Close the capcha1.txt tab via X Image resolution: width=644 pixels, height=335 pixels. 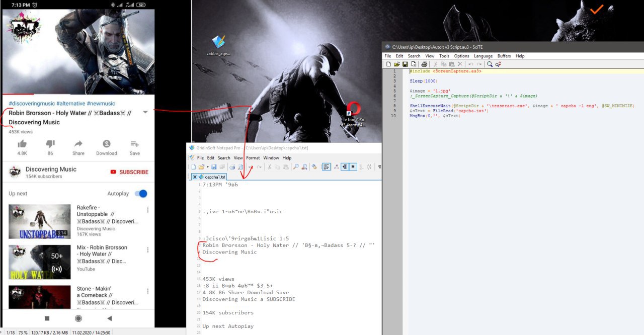pyautogui.click(x=195, y=177)
